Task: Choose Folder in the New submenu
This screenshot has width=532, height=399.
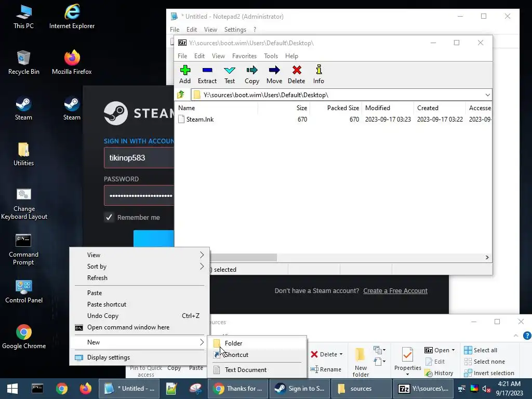Action: pyautogui.click(x=257, y=343)
